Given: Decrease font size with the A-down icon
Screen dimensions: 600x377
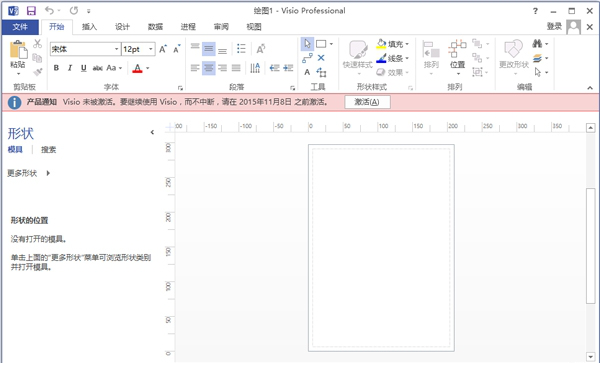Looking at the screenshot, I should (176, 49).
